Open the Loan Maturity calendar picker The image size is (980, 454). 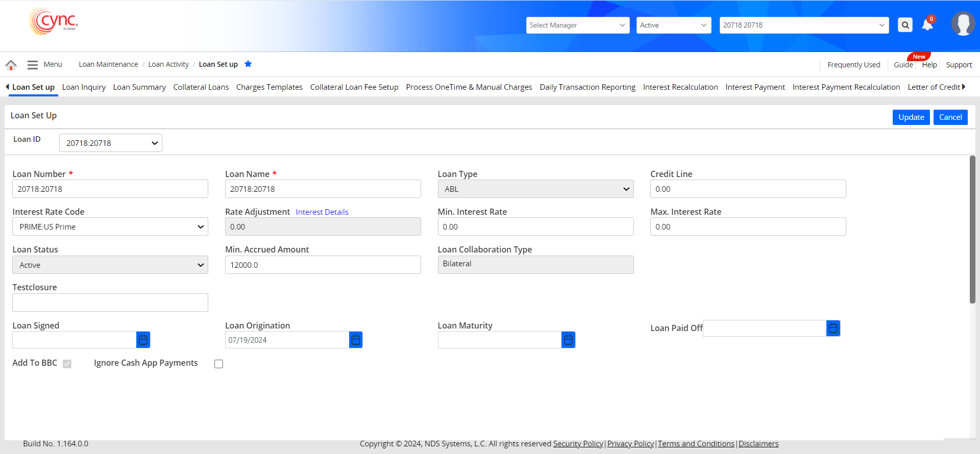click(x=568, y=340)
